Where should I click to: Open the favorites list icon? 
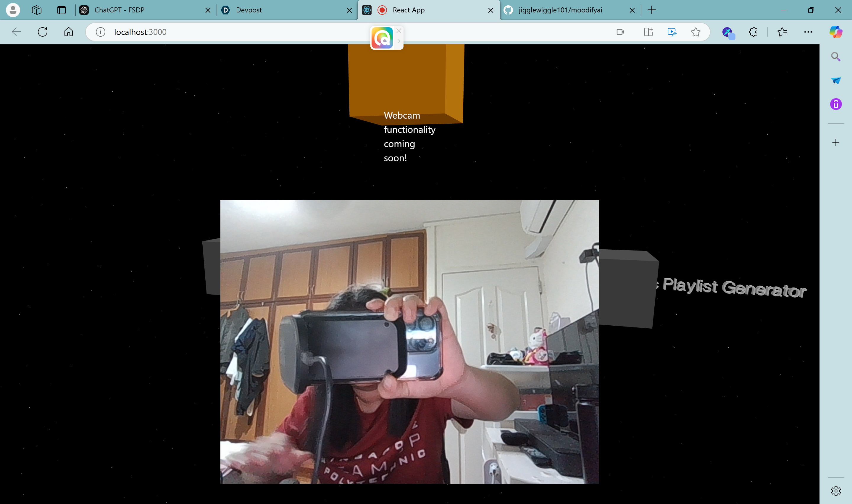(782, 32)
